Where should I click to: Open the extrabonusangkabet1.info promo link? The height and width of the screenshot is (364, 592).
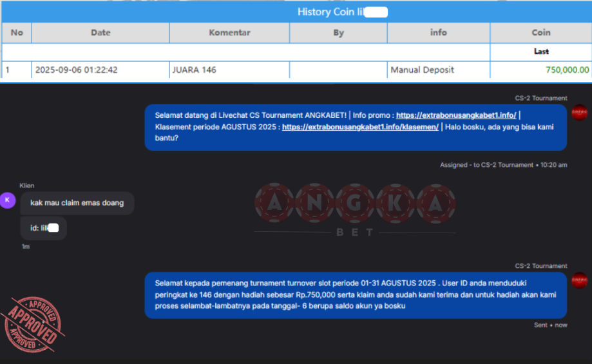point(456,115)
